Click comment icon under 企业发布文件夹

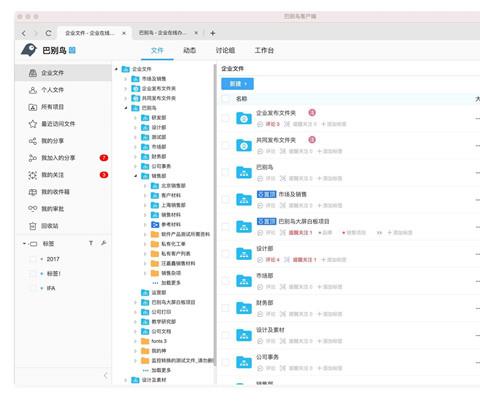pyautogui.click(x=260, y=124)
